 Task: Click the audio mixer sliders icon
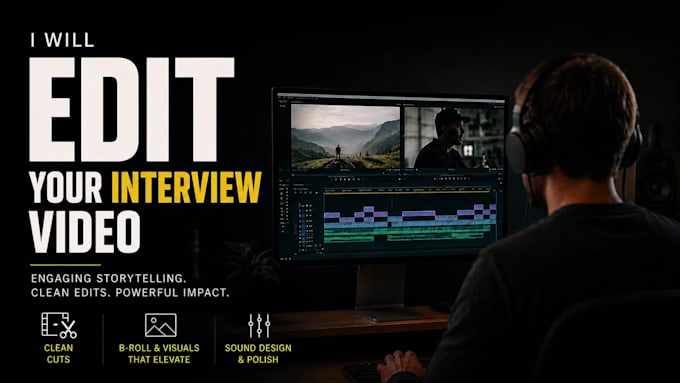point(259,326)
